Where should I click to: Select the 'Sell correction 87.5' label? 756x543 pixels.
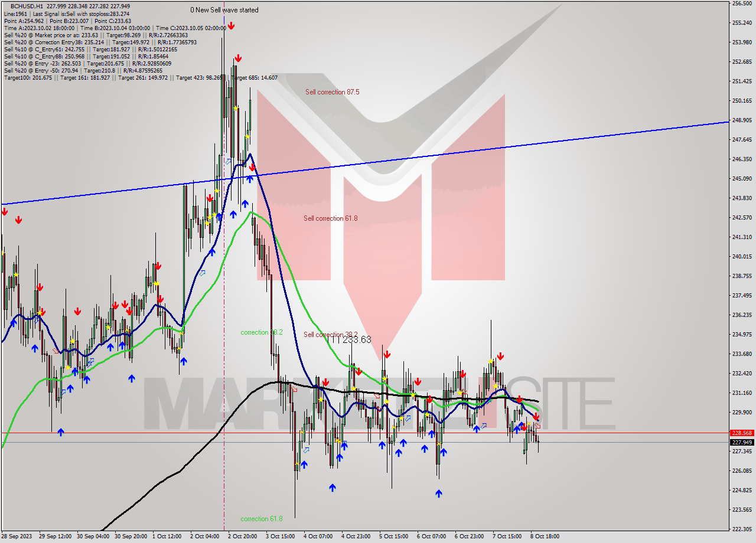(x=333, y=92)
